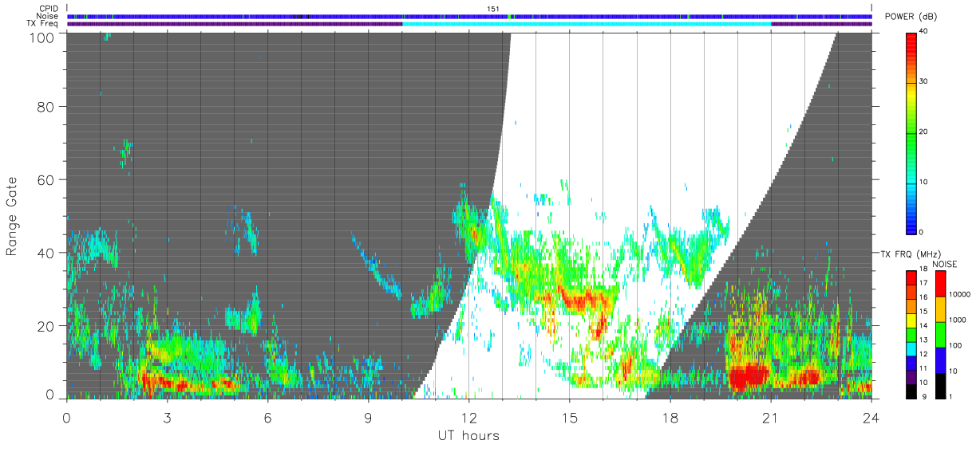Viewport: 980px width, 452px height.
Task: Select the orange noise legend block
Action: click(941, 309)
